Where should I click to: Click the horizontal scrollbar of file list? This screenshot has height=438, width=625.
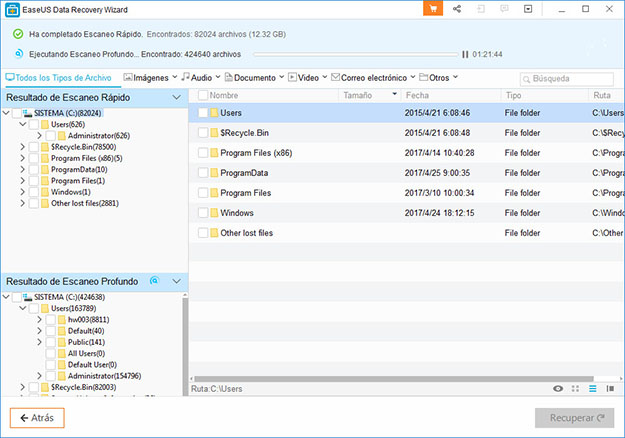click(x=394, y=379)
